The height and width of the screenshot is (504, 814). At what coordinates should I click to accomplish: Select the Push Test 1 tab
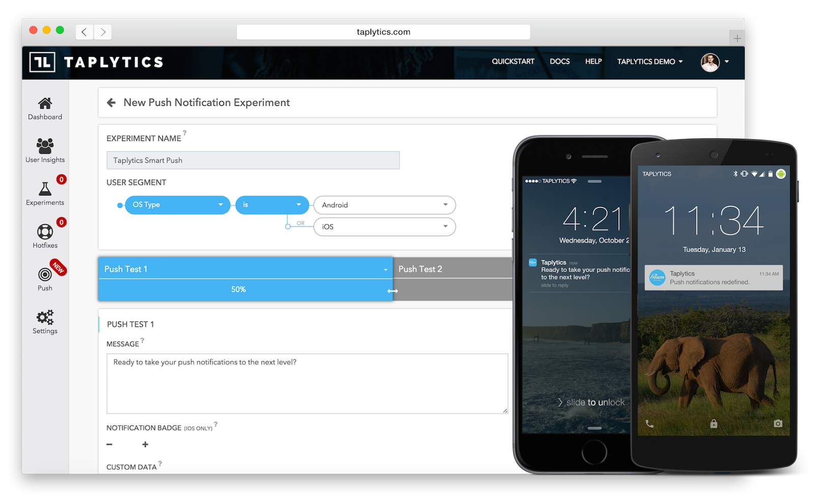pos(245,269)
